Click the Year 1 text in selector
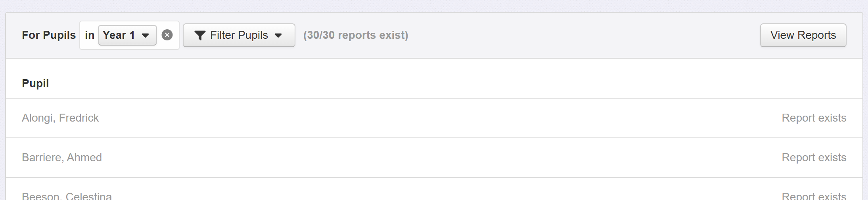 (x=119, y=35)
